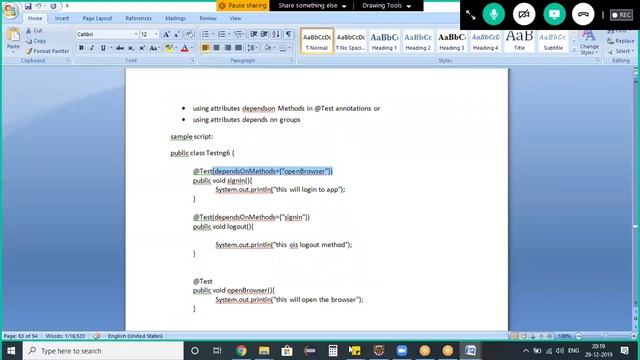Click the Office button logo
Screen dimensions: 640x360
click(x=10, y=10)
